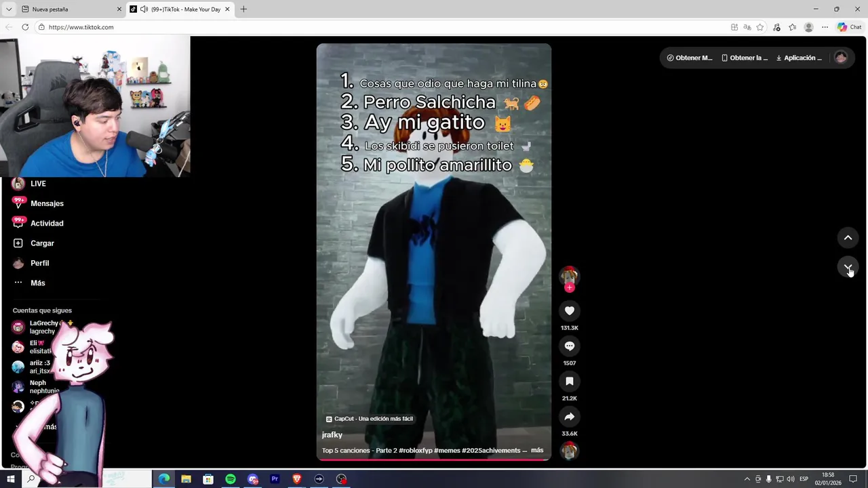Open Brave browser from the taskbar

coord(296,479)
